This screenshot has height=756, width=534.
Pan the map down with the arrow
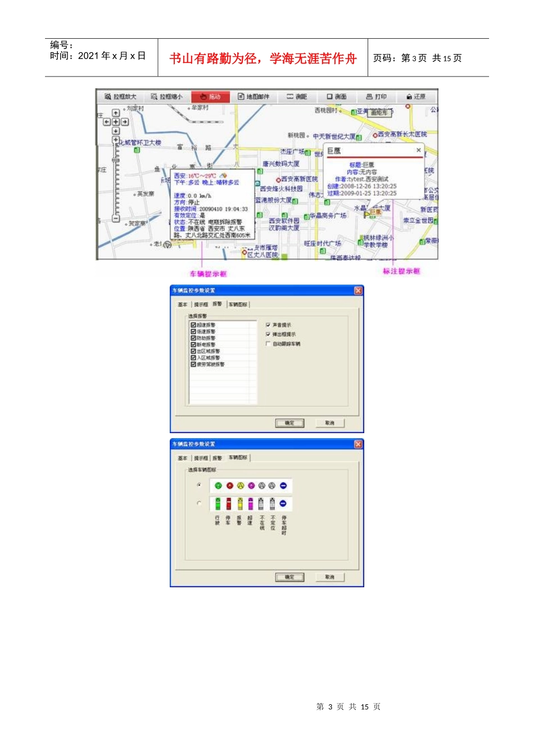116,131
